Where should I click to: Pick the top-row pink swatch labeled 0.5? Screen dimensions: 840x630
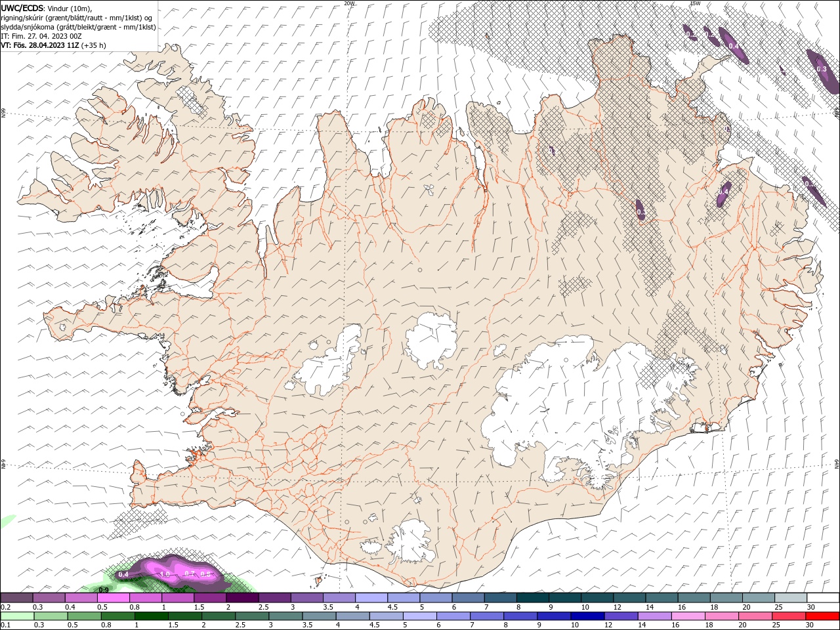click(x=113, y=598)
